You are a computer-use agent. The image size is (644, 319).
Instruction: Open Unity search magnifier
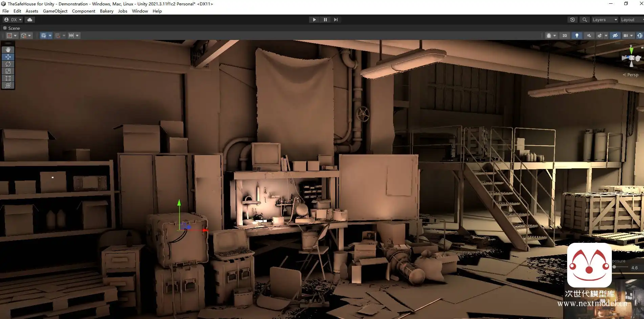pos(584,20)
